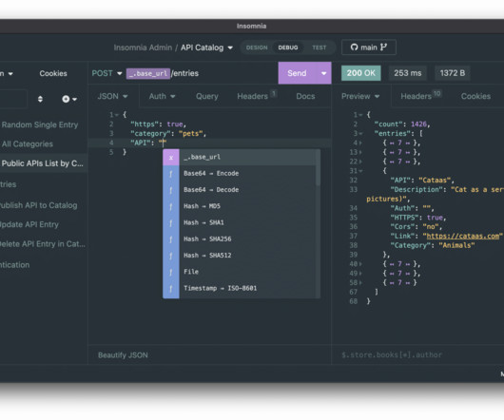Collapse the entries array at line 3
Screen dimensions: 504x420
pos(361,134)
